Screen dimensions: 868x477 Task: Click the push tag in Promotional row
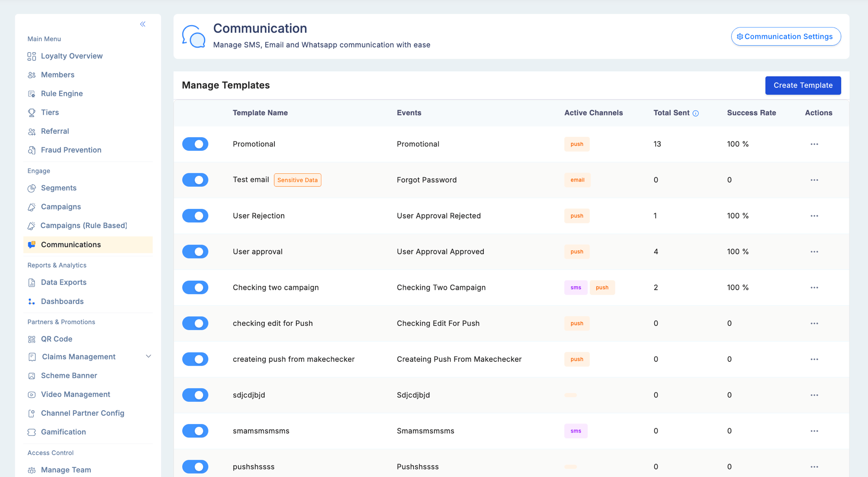(x=577, y=144)
